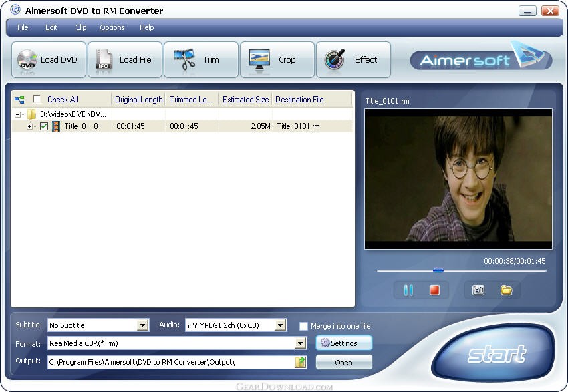Open the Clip menu
The width and height of the screenshot is (568, 392).
point(80,27)
